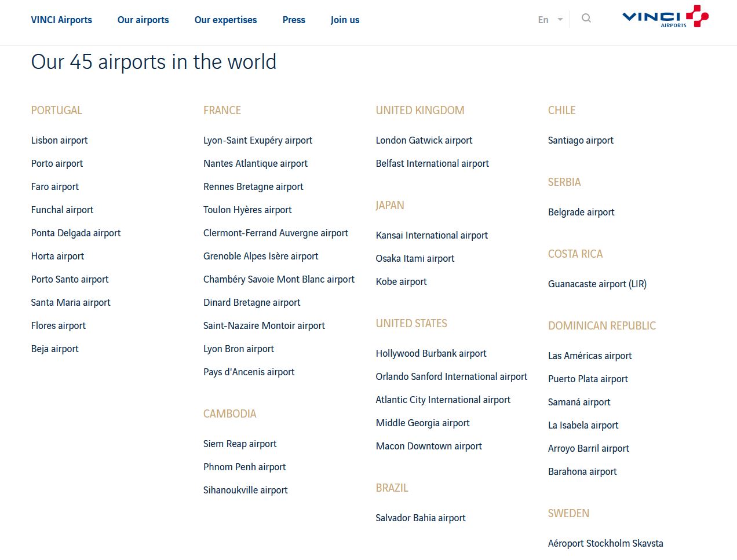Open Clermont-Ferrand Auvergne airport link
Screen dimensions: 737x560
276,233
